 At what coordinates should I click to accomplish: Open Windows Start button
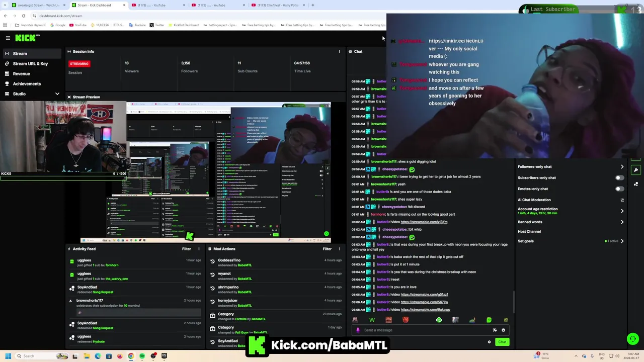8,356
